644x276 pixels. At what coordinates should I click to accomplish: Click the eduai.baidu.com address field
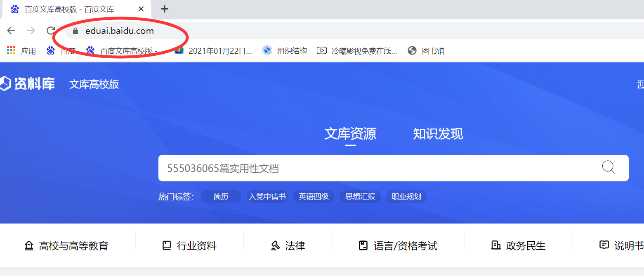[x=120, y=31]
